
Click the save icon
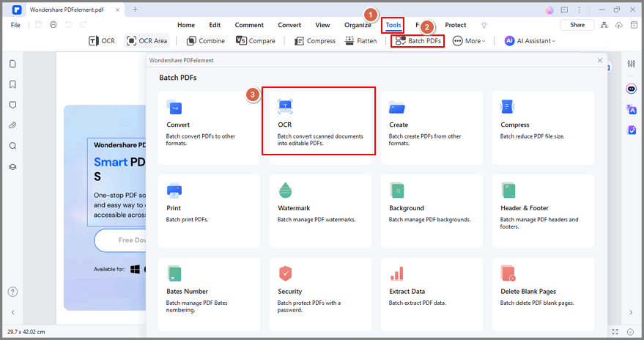[38, 25]
